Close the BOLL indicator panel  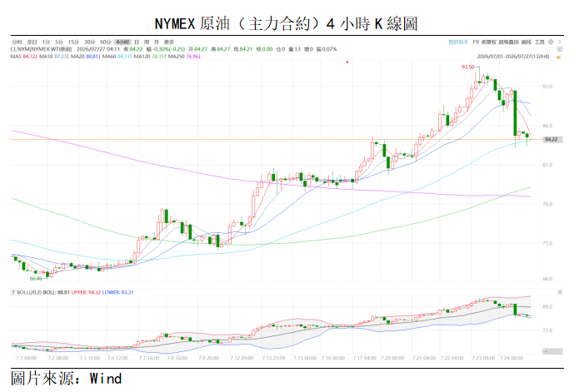click(559, 292)
